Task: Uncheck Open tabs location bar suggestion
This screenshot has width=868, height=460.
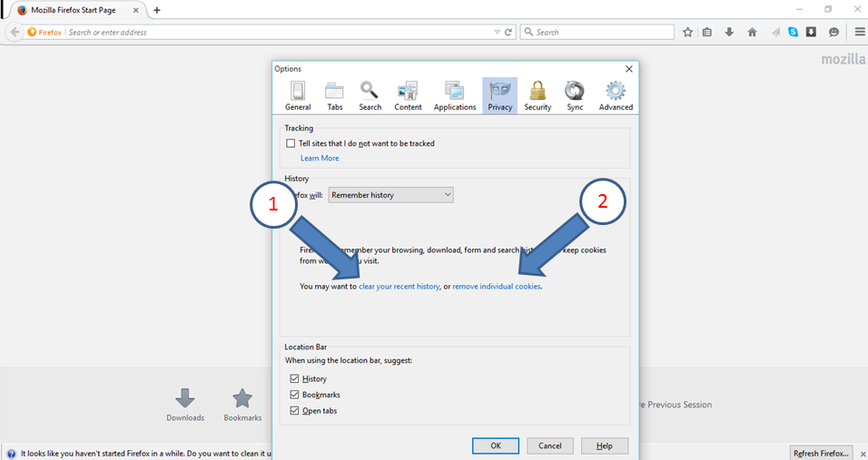Action: point(295,411)
